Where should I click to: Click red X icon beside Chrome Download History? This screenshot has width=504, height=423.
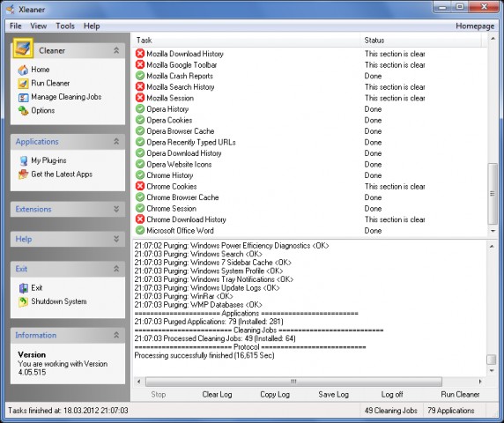pyautogui.click(x=140, y=219)
